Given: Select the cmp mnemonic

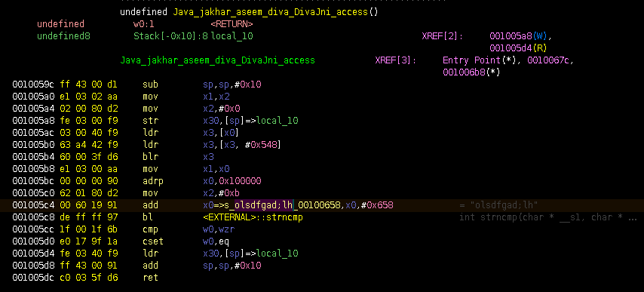Looking at the screenshot, I should tap(150, 229).
